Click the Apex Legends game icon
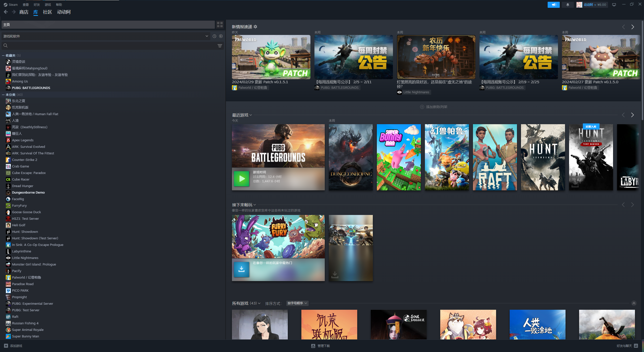Image resolution: width=644 pixels, height=352 pixels. point(8,140)
